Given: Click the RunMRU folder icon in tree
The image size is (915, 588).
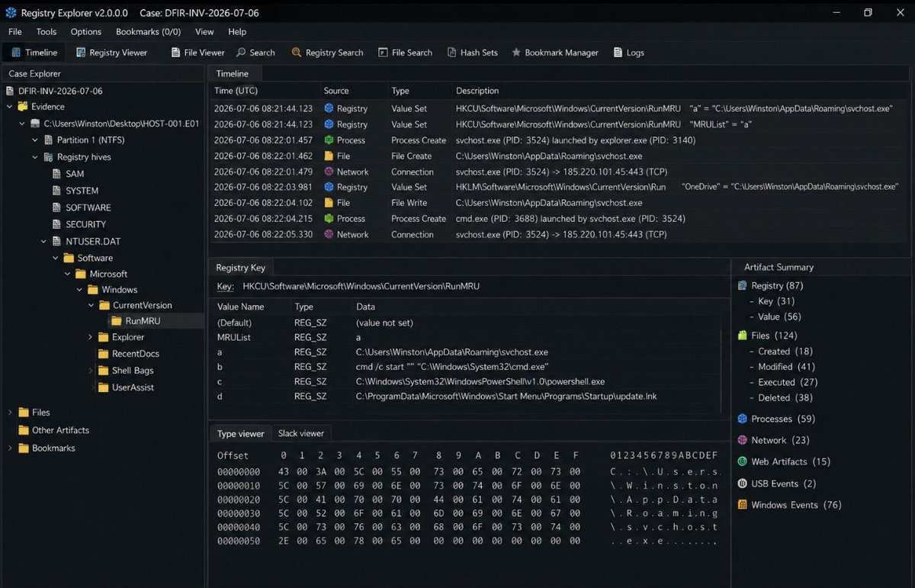Looking at the screenshot, I should [x=116, y=321].
